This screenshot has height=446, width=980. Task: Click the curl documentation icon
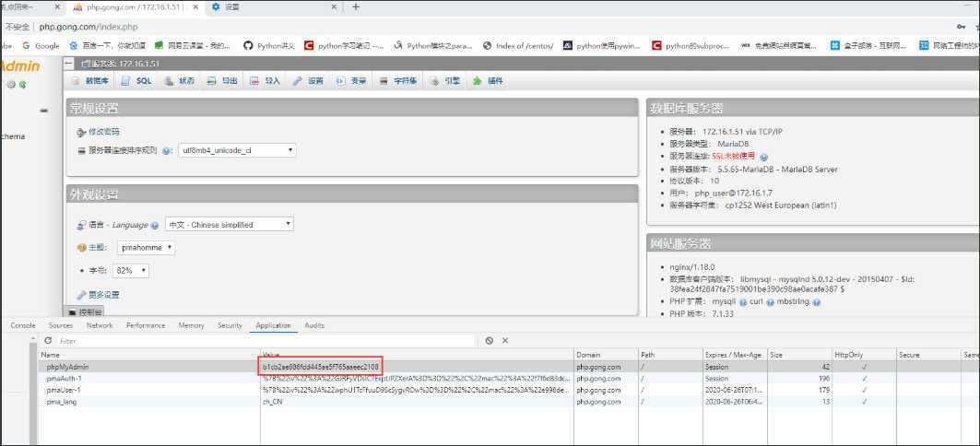click(x=768, y=301)
